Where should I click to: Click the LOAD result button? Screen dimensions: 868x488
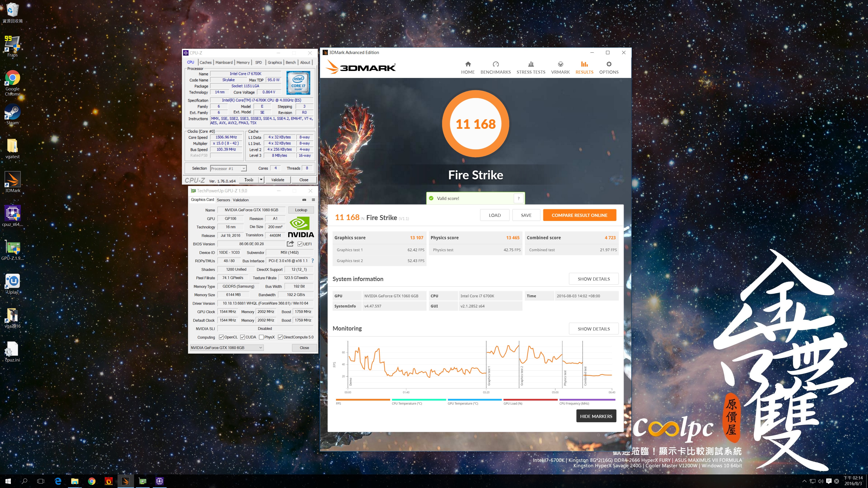[x=495, y=215]
